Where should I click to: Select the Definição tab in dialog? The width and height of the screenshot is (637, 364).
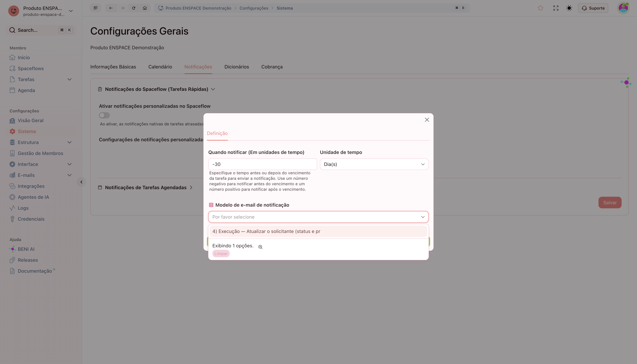click(217, 133)
